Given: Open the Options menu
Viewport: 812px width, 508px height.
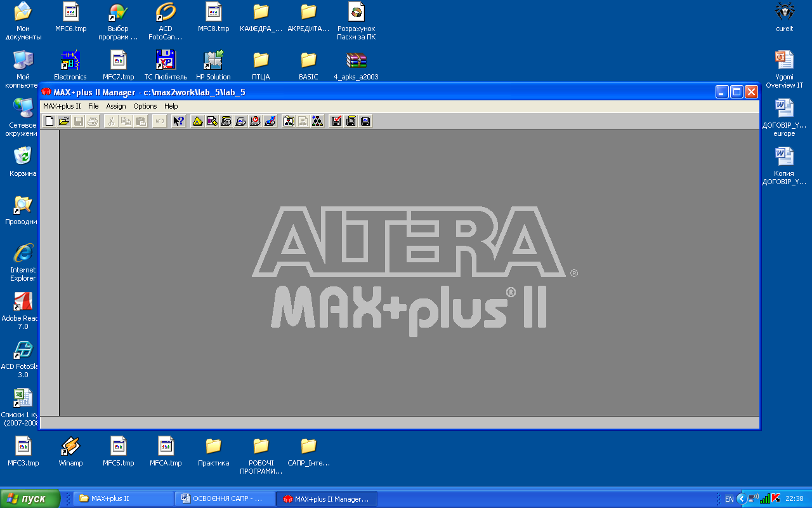Looking at the screenshot, I should (145, 106).
